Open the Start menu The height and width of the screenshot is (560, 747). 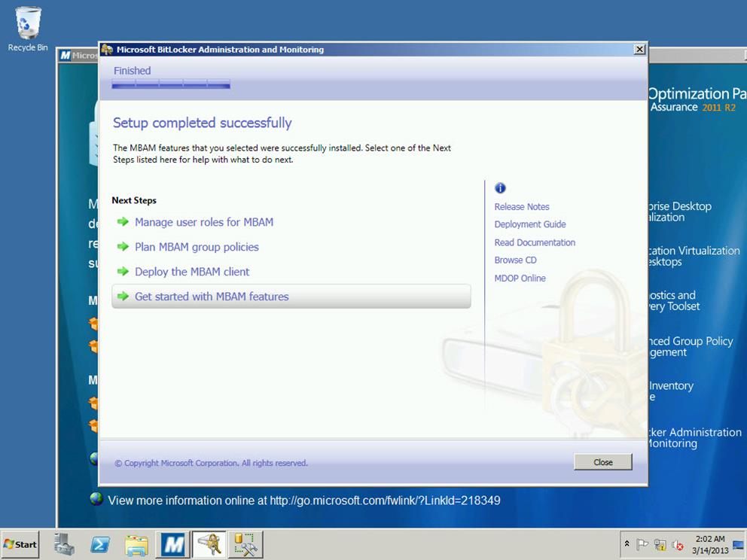pyautogui.click(x=20, y=544)
